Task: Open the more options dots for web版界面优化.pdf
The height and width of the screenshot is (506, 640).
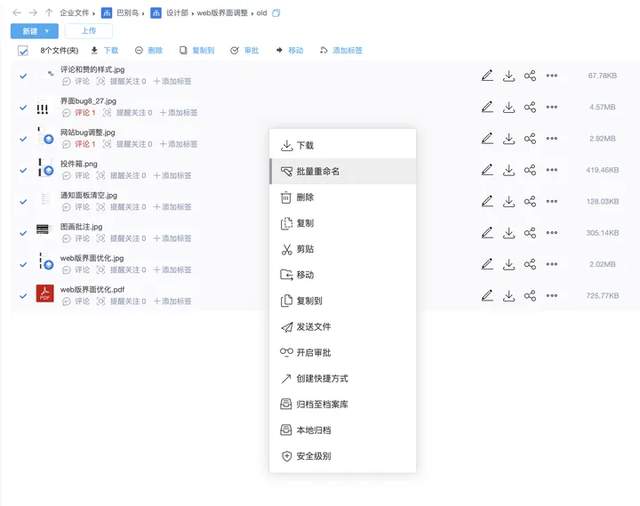Action: 551,295
